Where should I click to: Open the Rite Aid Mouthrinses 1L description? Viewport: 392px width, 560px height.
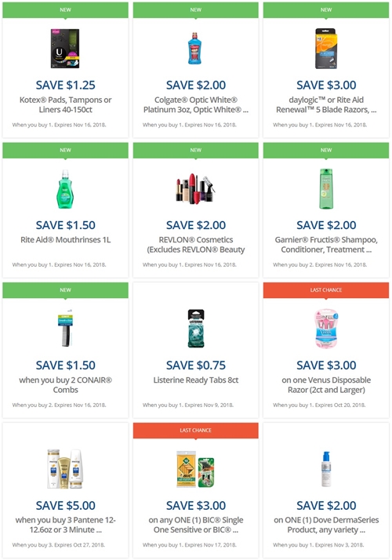coord(65,240)
